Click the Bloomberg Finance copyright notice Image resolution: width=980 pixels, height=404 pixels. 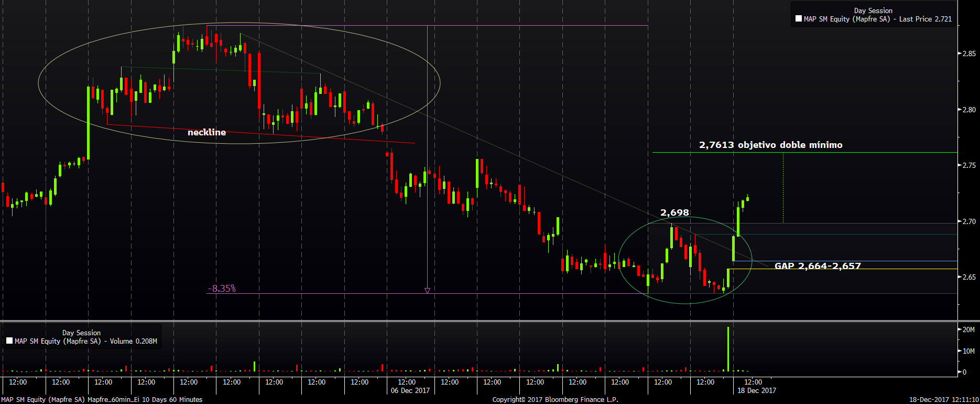point(556,400)
